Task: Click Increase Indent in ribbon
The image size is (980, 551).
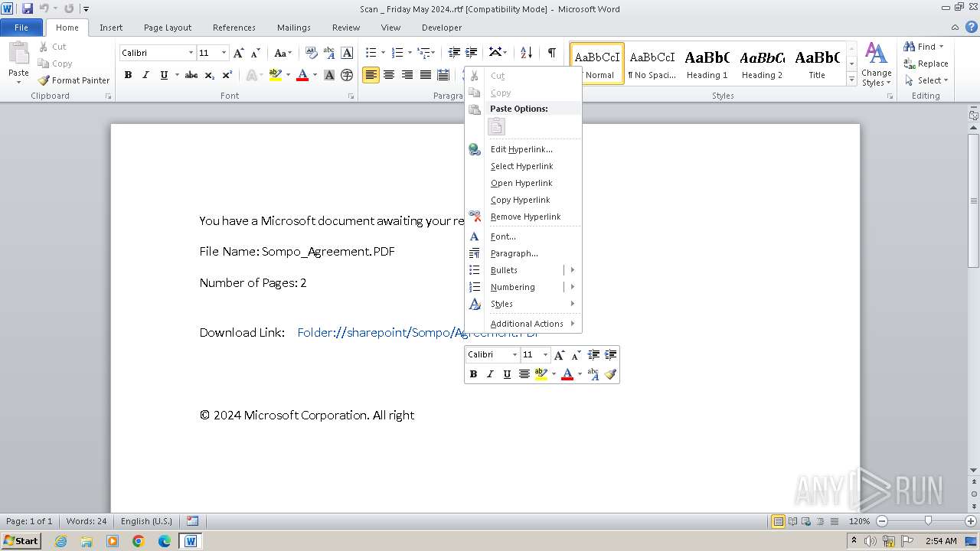Action: pyautogui.click(x=472, y=53)
